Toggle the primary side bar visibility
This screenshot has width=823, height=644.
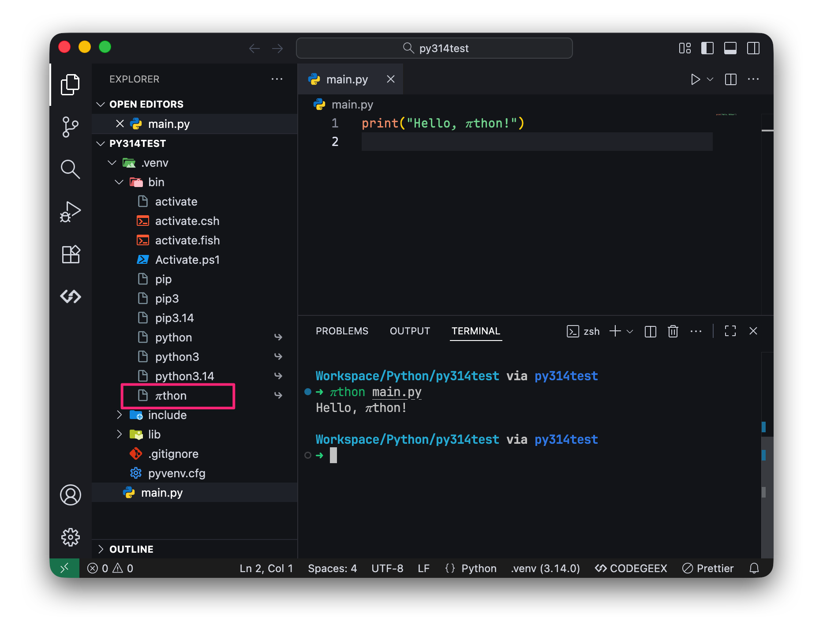click(x=707, y=48)
